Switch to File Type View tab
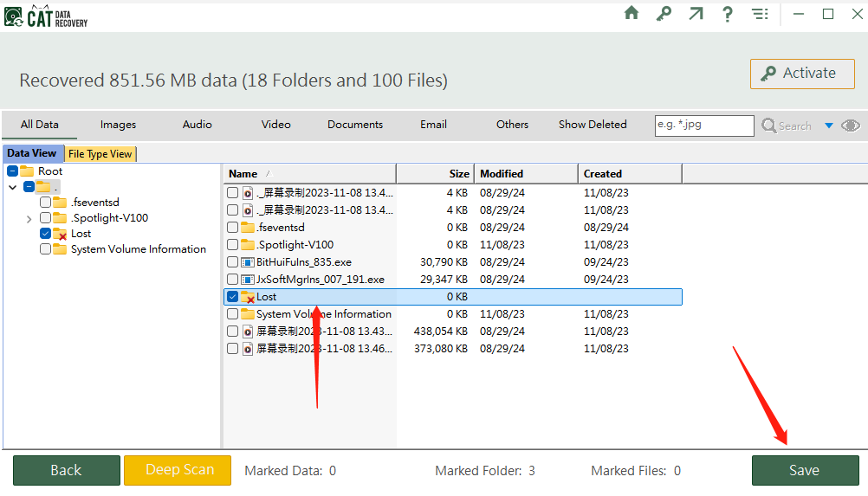Screen dimensions: 868x496 tap(100, 154)
